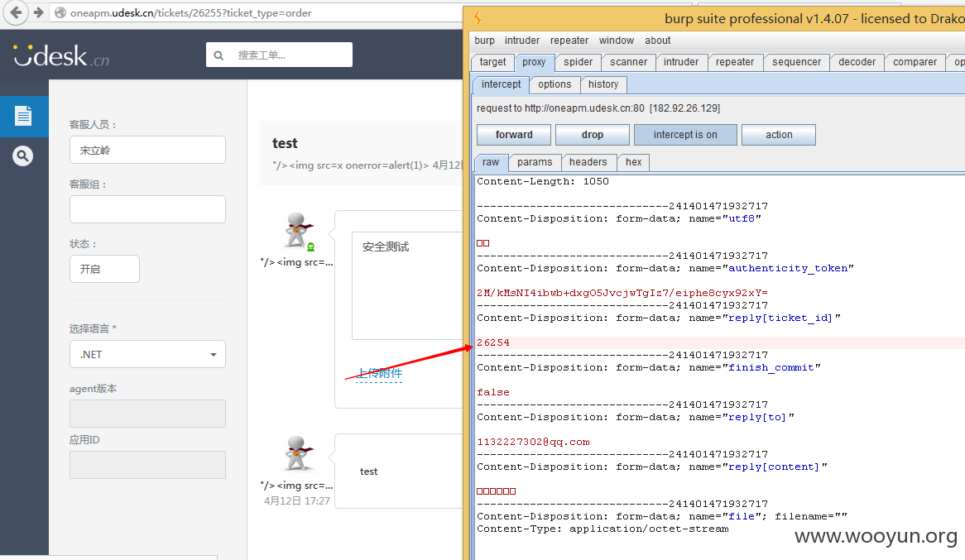Viewport: 965px width, 560px height.
Task: Switch to the raw request view tab
Action: tap(491, 162)
